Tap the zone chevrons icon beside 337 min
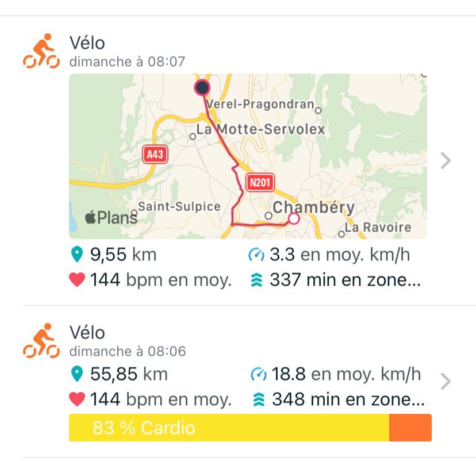The image size is (476, 461). click(x=256, y=280)
